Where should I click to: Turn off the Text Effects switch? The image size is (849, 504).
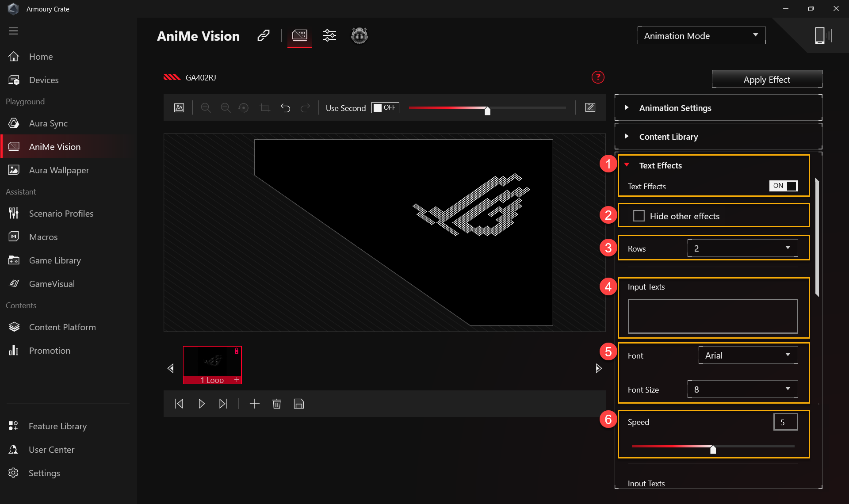[x=784, y=186]
